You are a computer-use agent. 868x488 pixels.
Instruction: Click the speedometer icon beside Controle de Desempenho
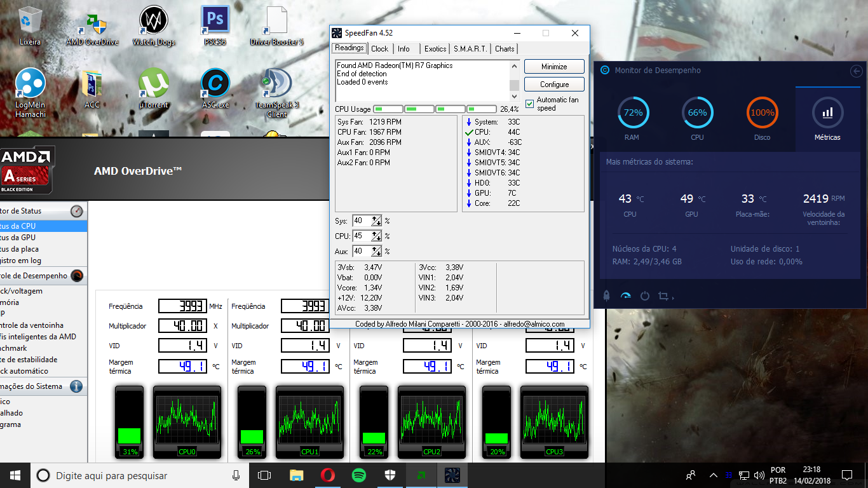76,276
